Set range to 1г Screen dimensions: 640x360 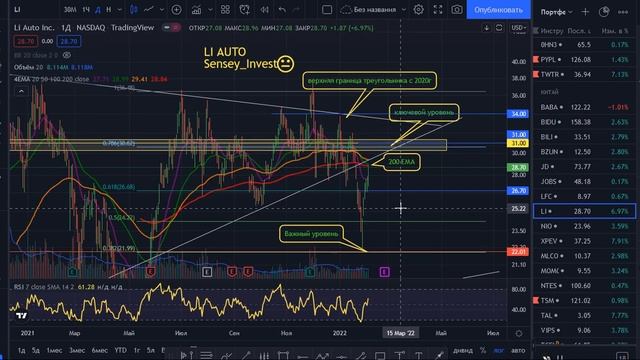coord(137,351)
